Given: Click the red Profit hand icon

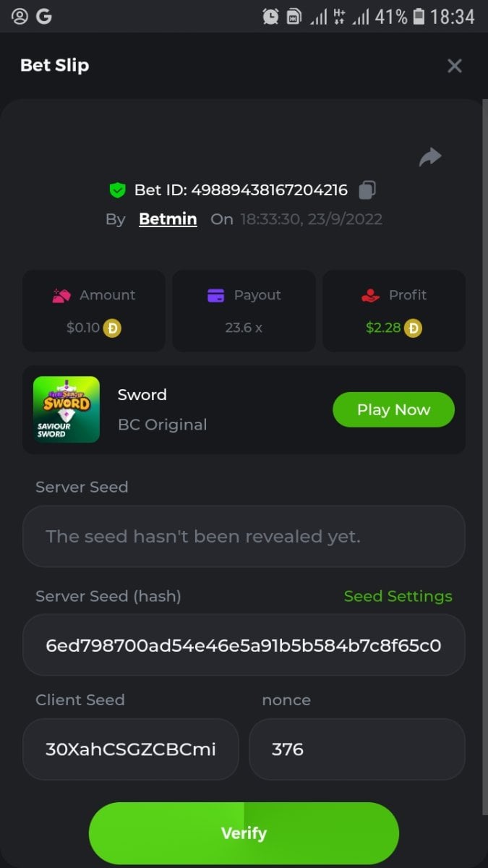Looking at the screenshot, I should (369, 295).
